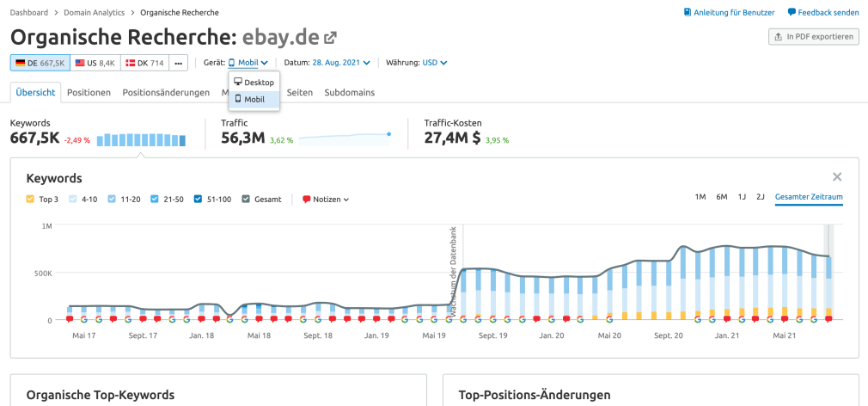The image size is (868, 406).
Task: Click the speech bubble icon beside Feedback senden
Action: pos(792,12)
